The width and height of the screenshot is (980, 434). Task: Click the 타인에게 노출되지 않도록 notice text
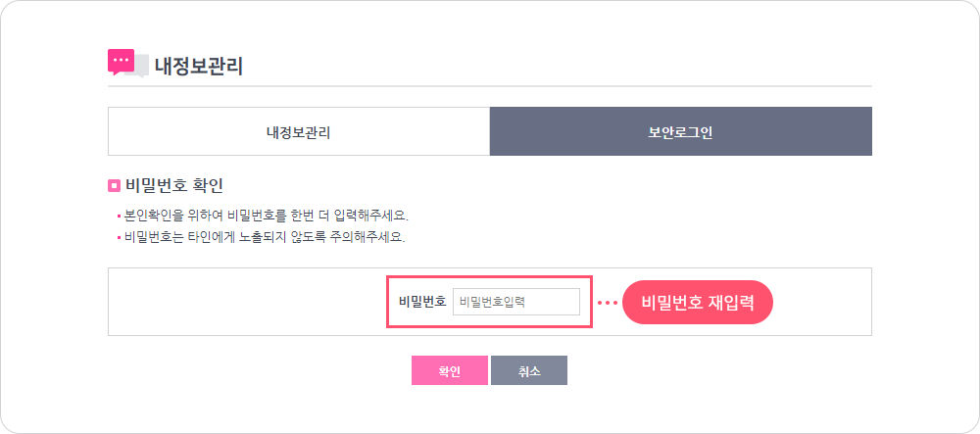click(x=265, y=238)
